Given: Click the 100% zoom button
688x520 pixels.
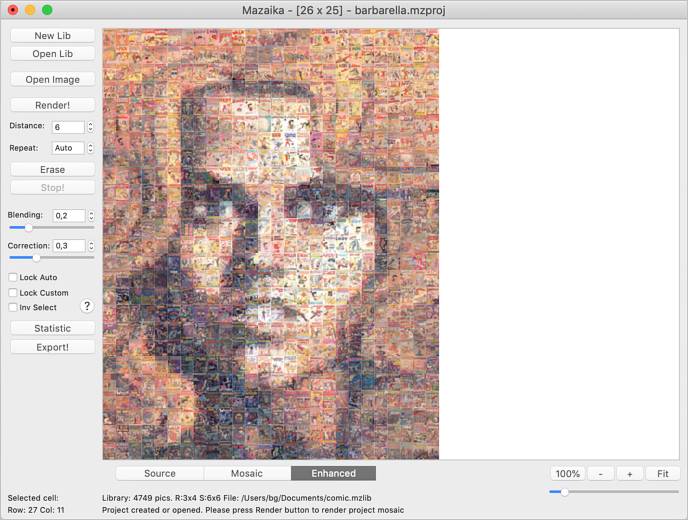Looking at the screenshot, I should tap(567, 474).
